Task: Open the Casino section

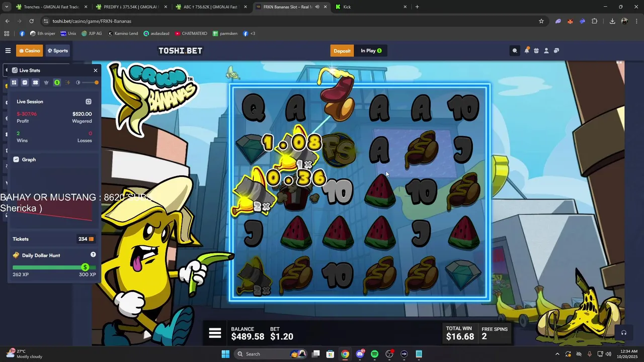Action: pos(29,51)
